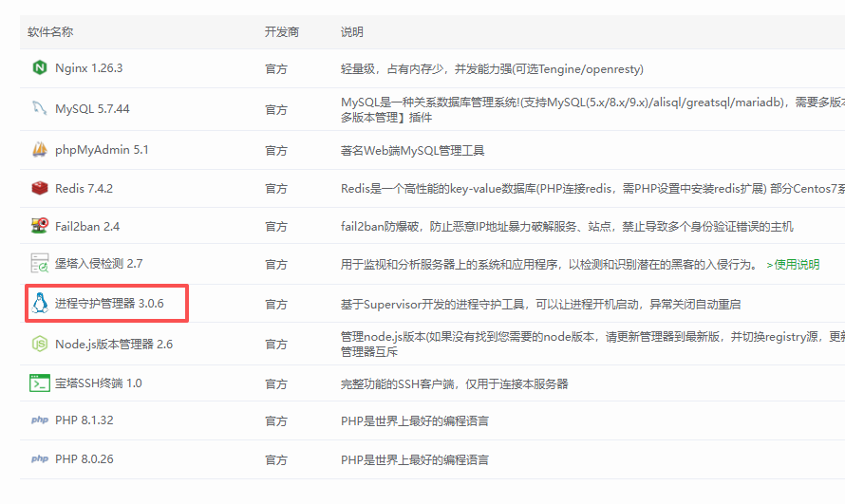Screen dimensions: 845x504
Task: Click the phpMyAdmin sailboat icon
Action: coord(39,150)
